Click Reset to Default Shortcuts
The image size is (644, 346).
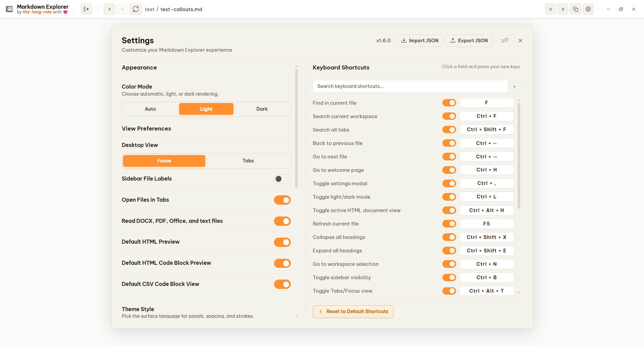(353, 311)
